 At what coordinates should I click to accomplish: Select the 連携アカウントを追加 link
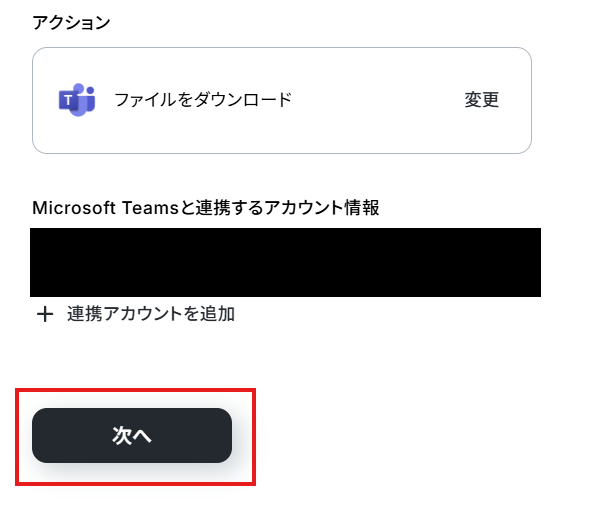click(x=151, y=314)
